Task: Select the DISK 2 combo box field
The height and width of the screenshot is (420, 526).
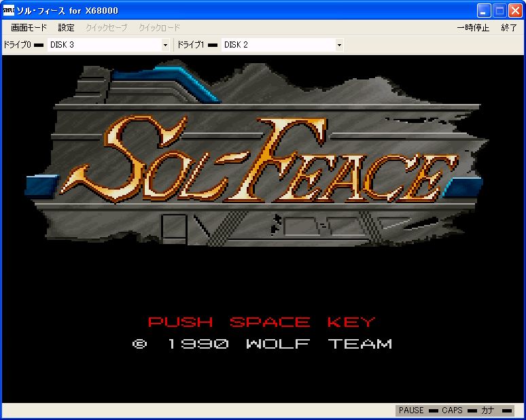Action: coord(283,45)
